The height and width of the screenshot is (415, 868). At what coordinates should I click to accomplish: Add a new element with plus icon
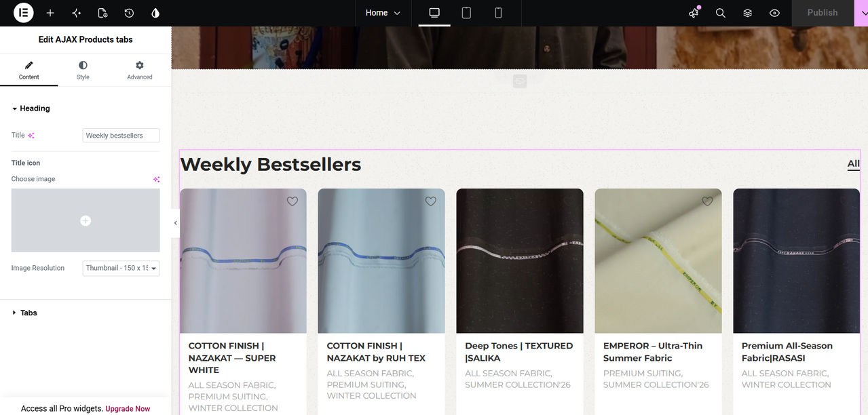click(x=50, y=13)
